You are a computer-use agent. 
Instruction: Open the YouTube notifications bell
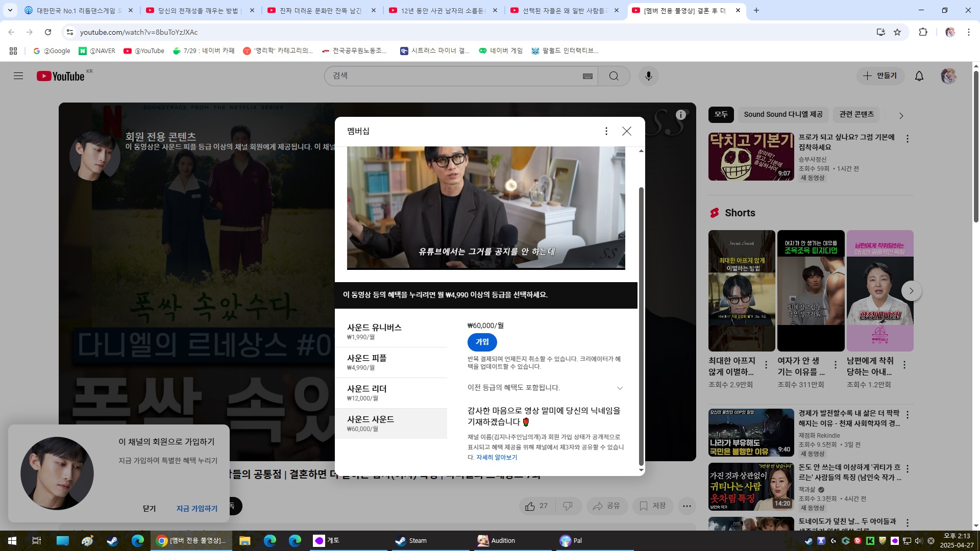pyautogui.click(x=919, y=76)
